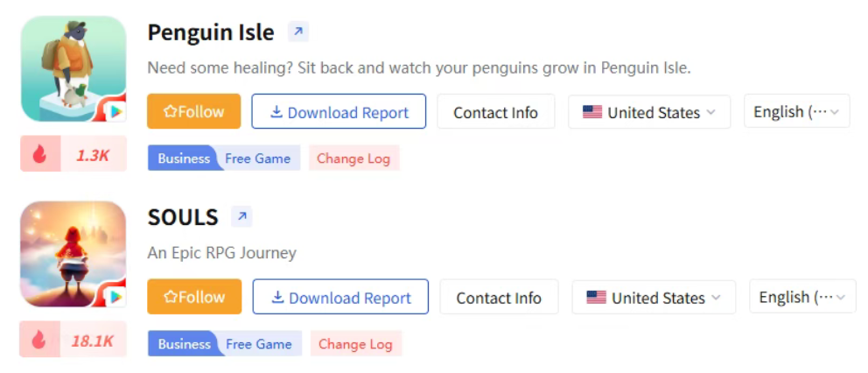Open English language dropdown for SOULS

pyautogui.click(x=802, y=297)
